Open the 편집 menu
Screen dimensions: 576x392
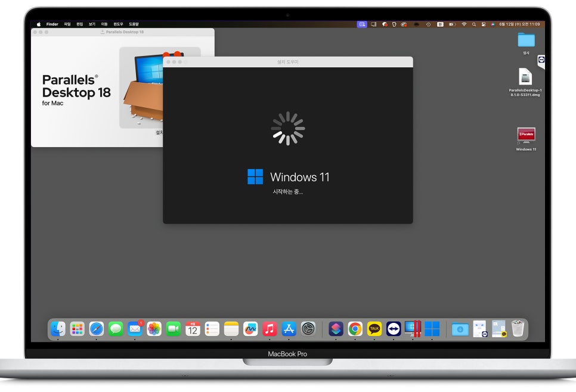pyautogui.click(x=80, y=24)
